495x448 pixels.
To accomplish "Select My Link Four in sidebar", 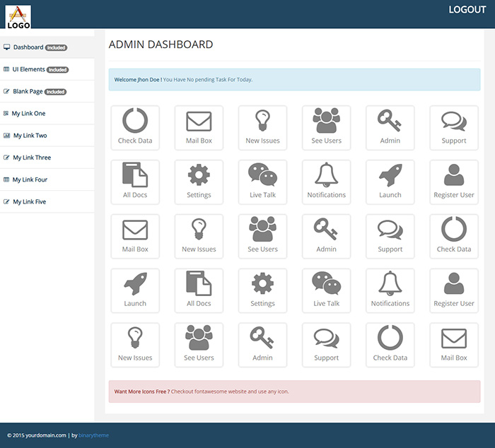I will 47,179.
